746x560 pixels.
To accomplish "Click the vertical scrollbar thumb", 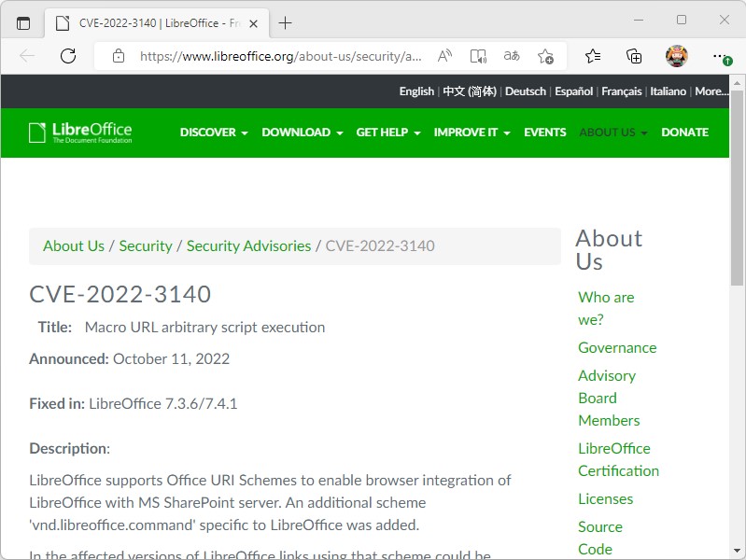I will [737, 188].
